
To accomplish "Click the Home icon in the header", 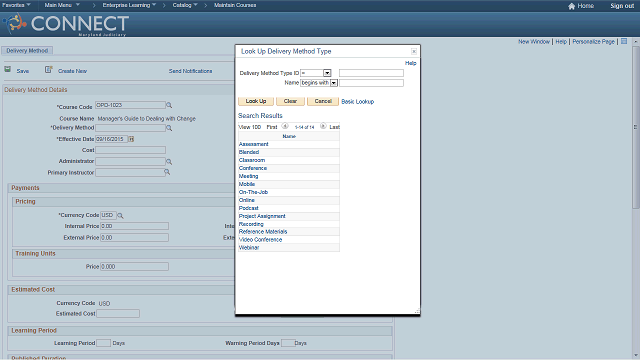I will click(x=571, y=6).
